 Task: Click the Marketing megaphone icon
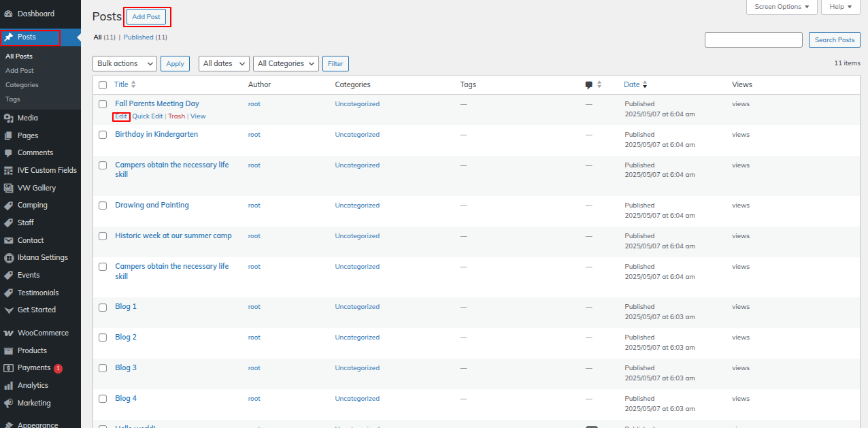[8, 403]
